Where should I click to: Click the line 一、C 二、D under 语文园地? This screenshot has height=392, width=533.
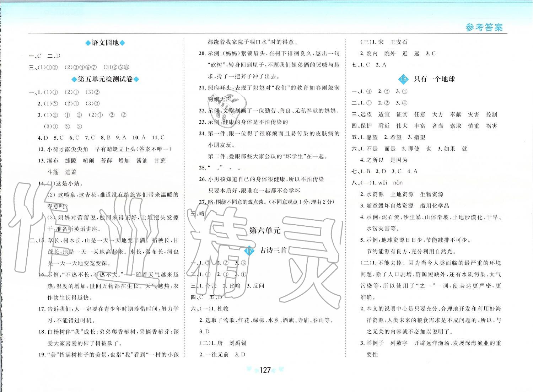(45, 56)
